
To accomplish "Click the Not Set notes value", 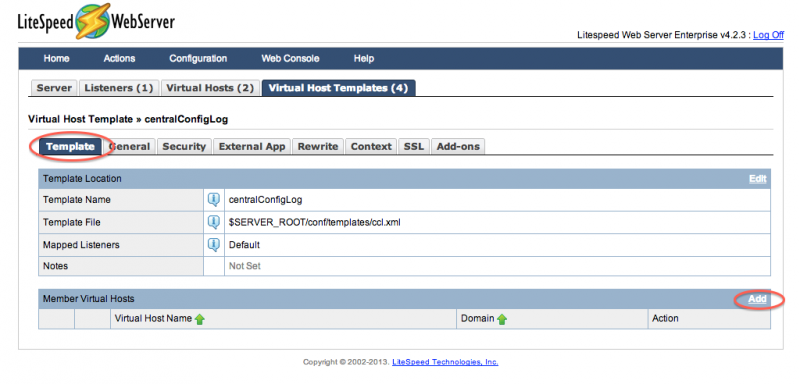I will point(245,266).
